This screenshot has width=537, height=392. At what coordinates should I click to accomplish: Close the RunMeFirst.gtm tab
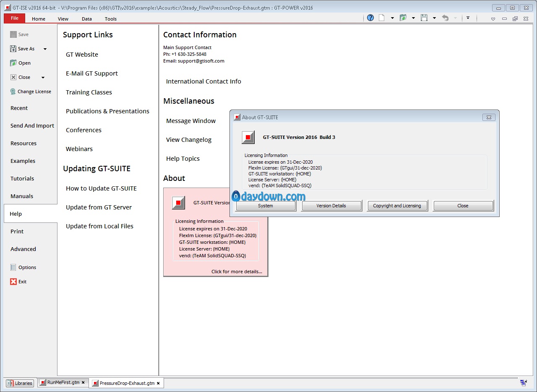click(83, 383)
